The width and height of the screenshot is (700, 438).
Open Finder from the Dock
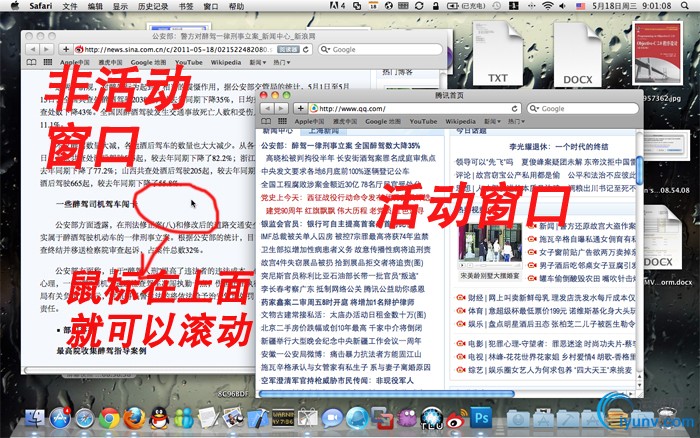click(34, 418)
